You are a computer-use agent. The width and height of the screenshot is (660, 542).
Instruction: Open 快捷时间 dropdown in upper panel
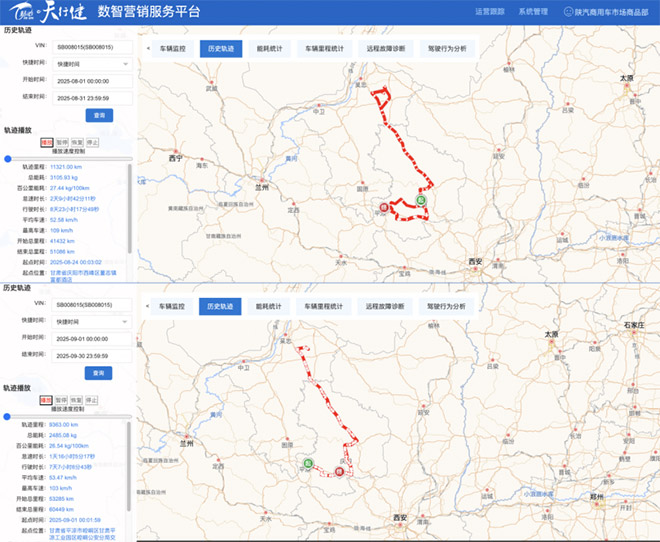[x=94, y=64]
